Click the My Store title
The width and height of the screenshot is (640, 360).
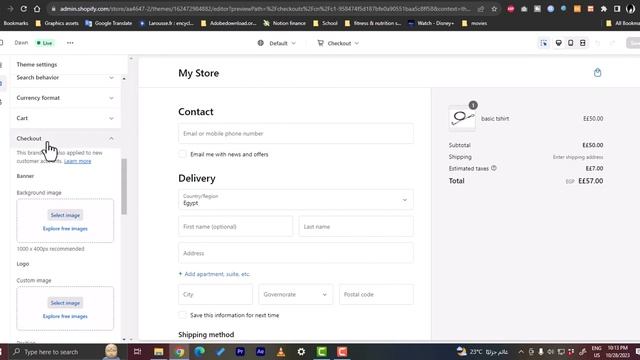coord(198,73)
